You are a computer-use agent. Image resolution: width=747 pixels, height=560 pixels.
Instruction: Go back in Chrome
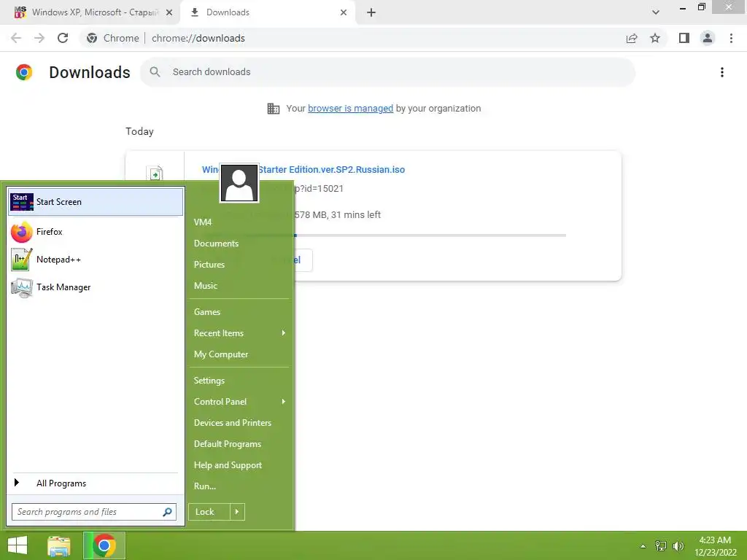click(x=16, y=38)
